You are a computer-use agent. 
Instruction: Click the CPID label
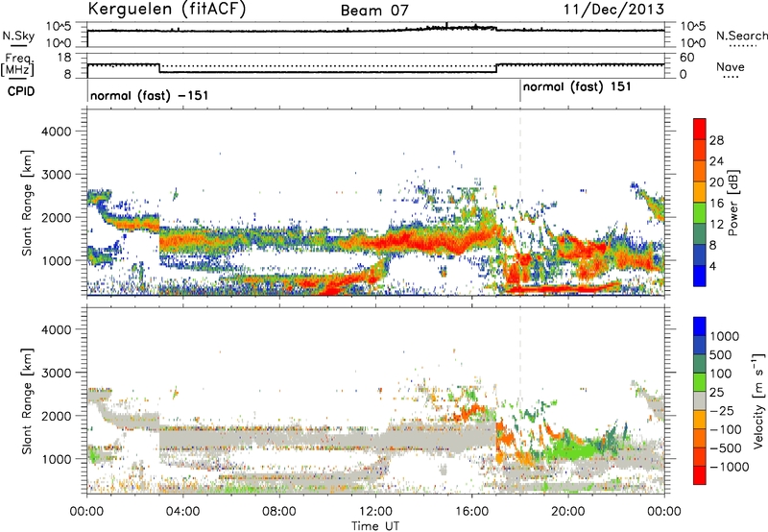pos(21,91)
